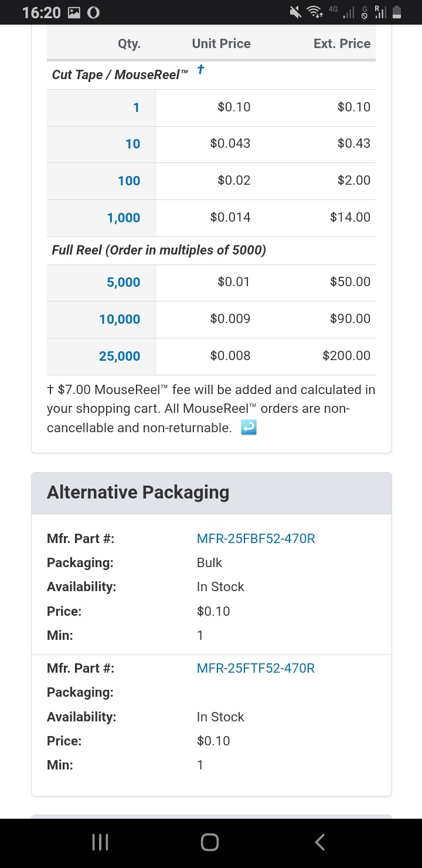422x868 pixels.
Task: Select quantity 10 price break
Action: pos(133,144)
